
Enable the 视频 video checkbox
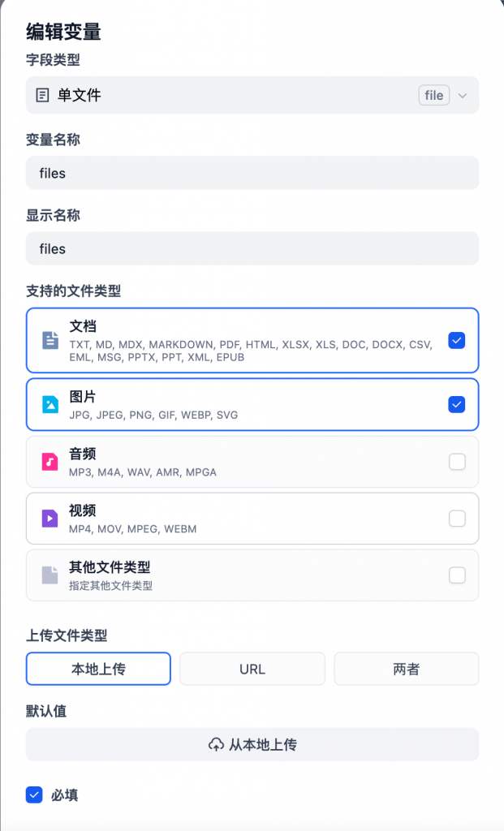(457, 518)
